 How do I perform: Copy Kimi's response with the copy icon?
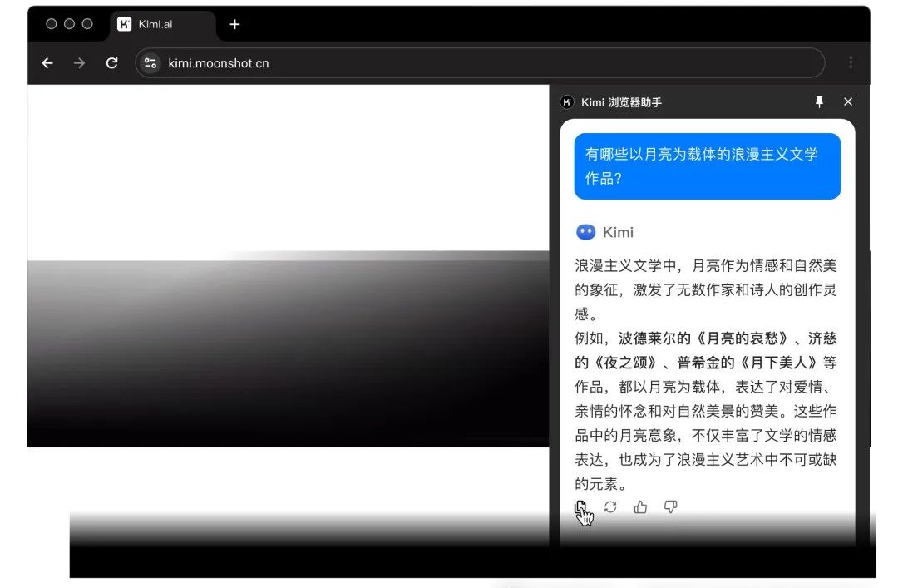580,507
